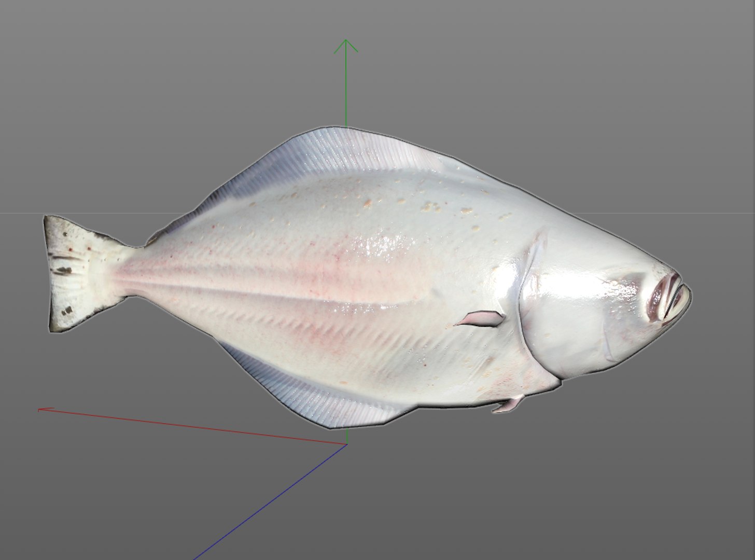Image resolution: width=755 pixels, height=560 pixels.
Task: Click the fish's mouth
Action: [670, 299]
